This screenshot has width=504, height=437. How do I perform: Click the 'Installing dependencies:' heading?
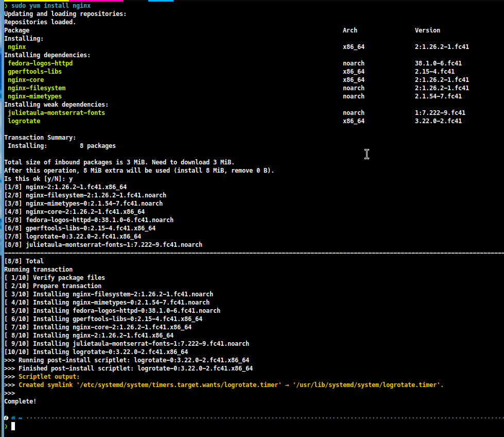click(x=47, y=55)
